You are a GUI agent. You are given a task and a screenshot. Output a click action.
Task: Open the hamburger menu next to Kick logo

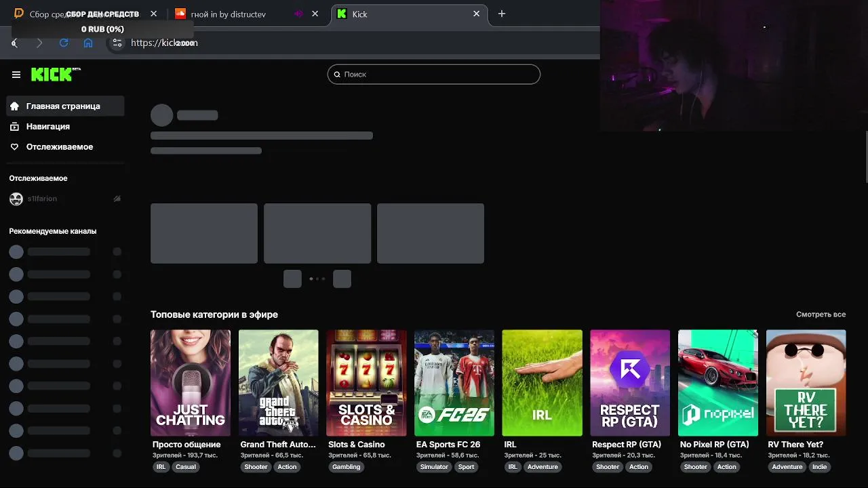pos(16,75)
